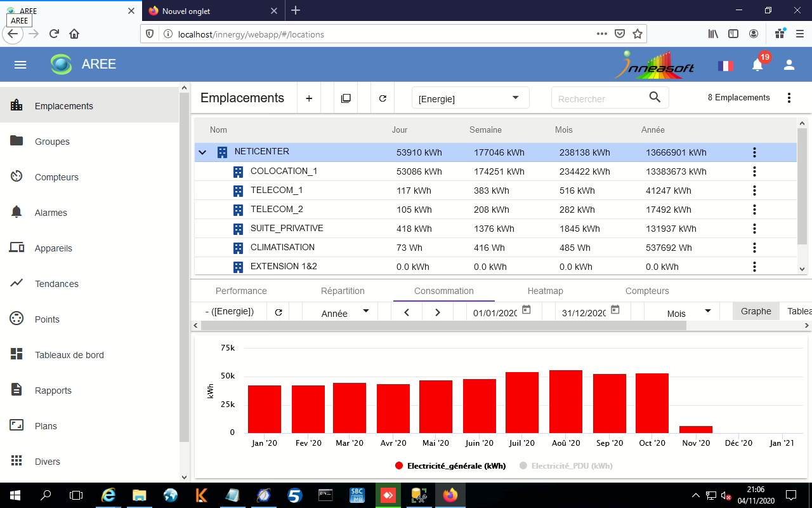Click the Tableaux de bord sidebar icon

coord(17,354)
